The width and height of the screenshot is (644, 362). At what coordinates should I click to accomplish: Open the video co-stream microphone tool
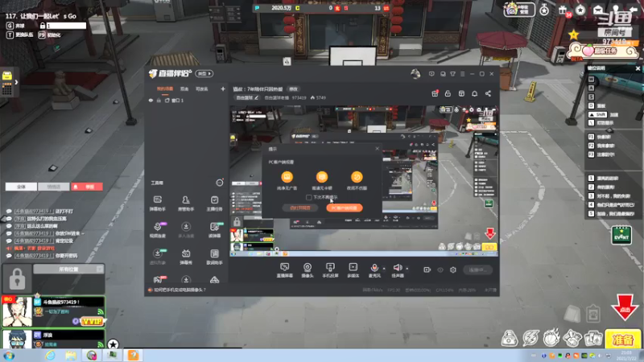[x=157, y=230]
